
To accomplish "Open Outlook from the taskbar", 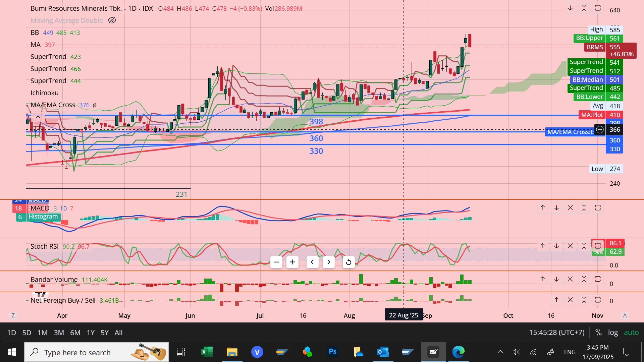I will (383, 352).
